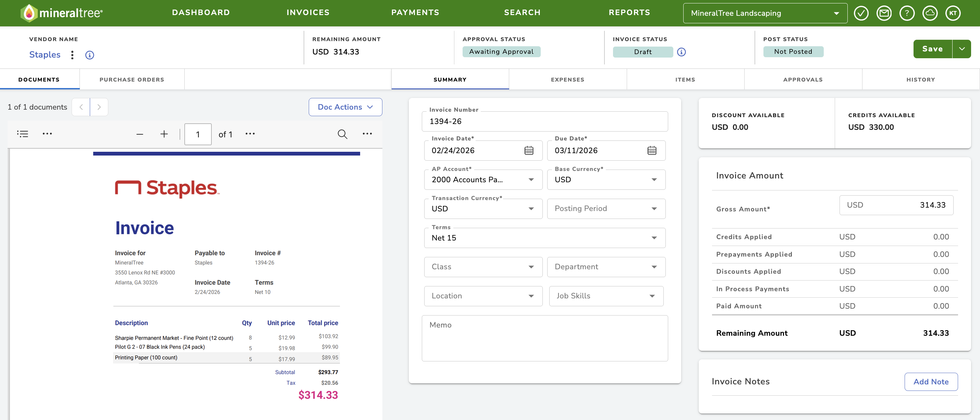Go to next document arrow
The image size is (980, 420).
click(x=99, y=107)
